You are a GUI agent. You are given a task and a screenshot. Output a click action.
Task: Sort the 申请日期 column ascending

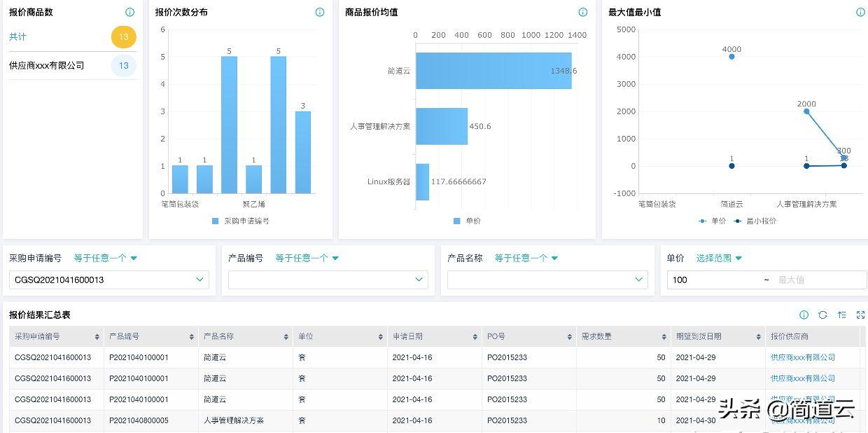[473, 336]
